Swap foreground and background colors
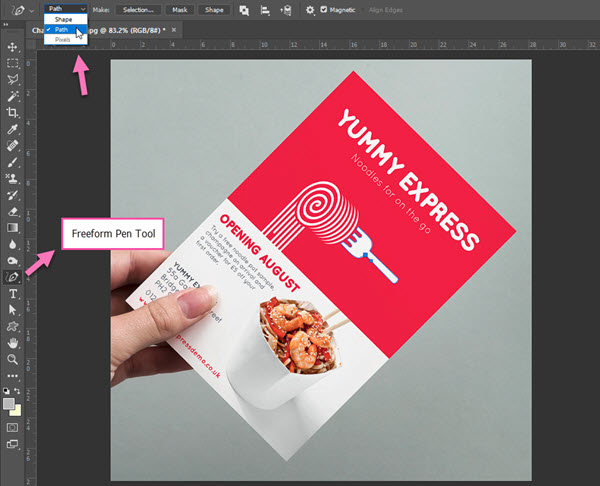Image resolution: width=600 pixels, height=486 pixels. pos(17,391)
